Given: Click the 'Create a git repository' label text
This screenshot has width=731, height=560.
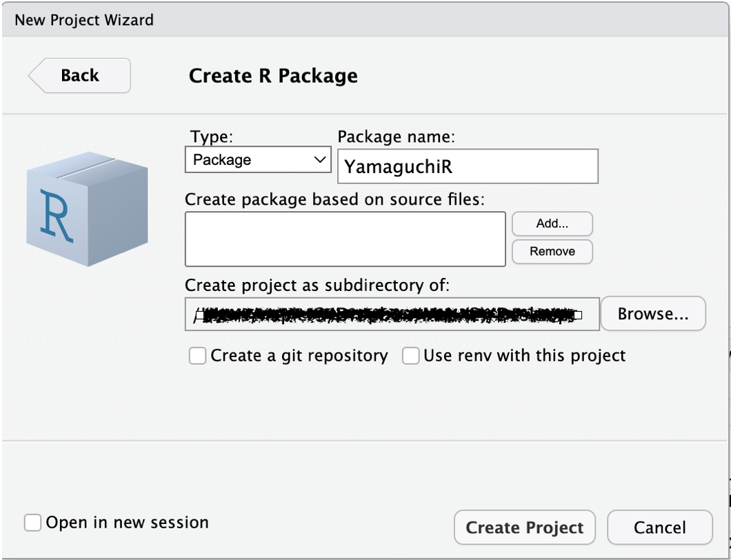Looking at the screenshot, I should pyautogui.click(x=299, y=356).
